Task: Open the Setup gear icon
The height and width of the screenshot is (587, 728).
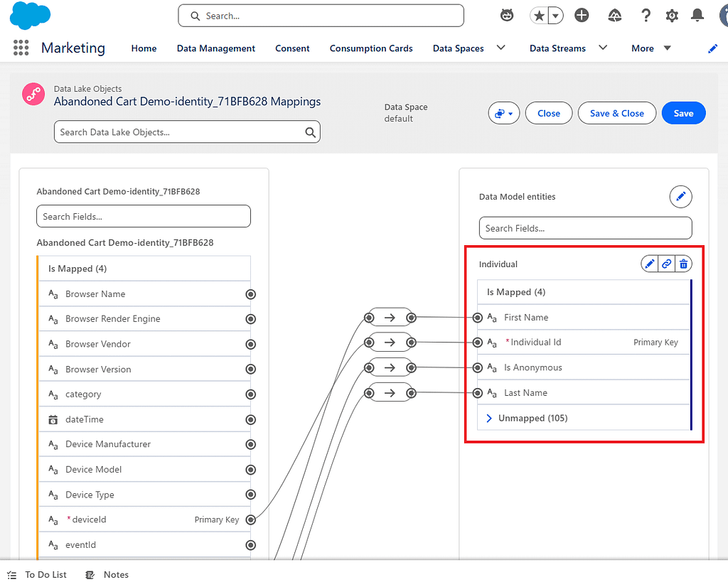Action: coord(671,16)
